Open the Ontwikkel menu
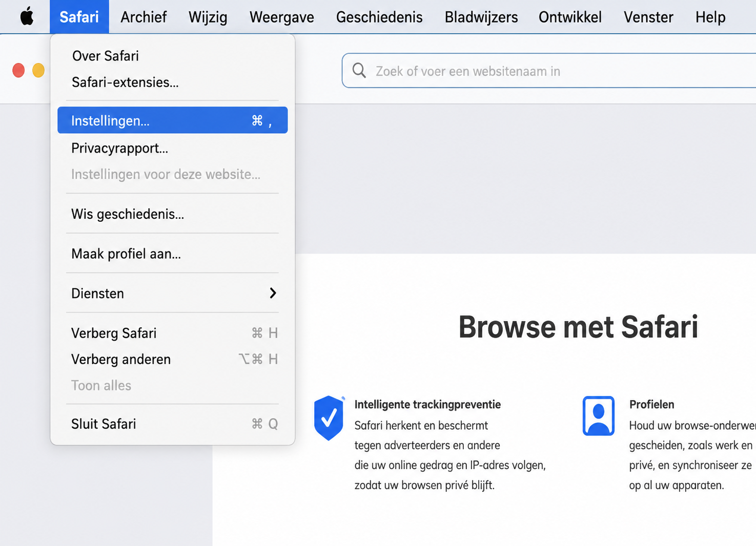The height and width of the screenshot is (546, 756). [570, 17]
